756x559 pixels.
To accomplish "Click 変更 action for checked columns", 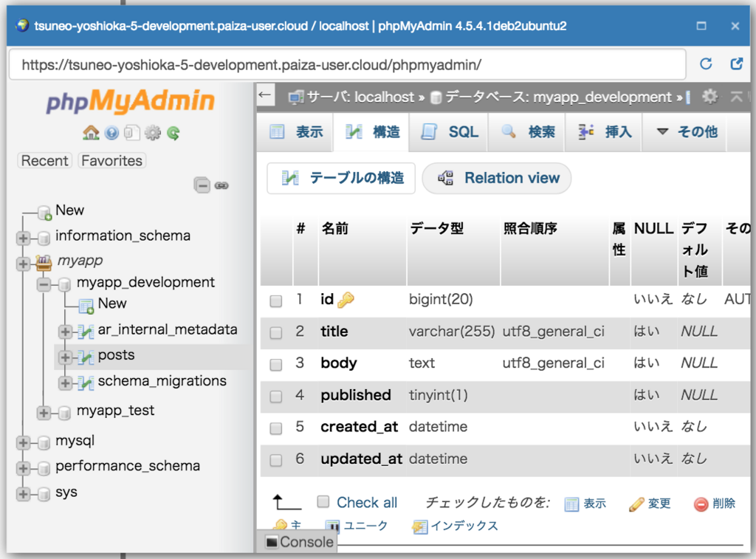I will pyautogui.click(x=650, y=504).
